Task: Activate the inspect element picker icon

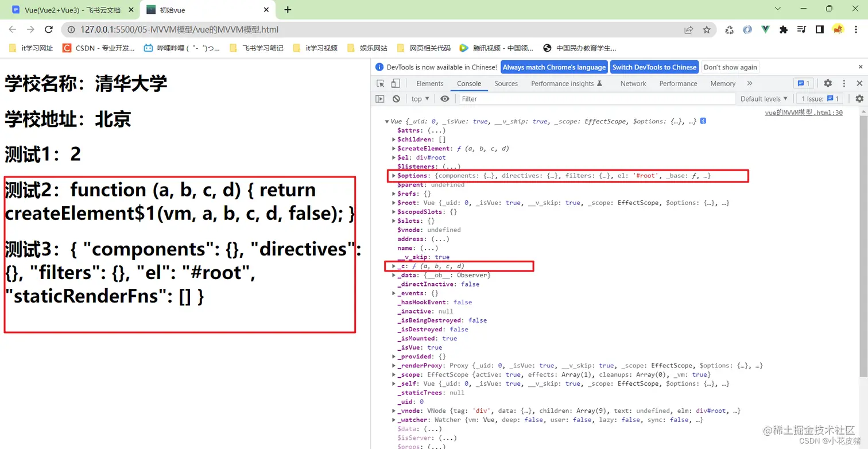Action: pos(380,83)
